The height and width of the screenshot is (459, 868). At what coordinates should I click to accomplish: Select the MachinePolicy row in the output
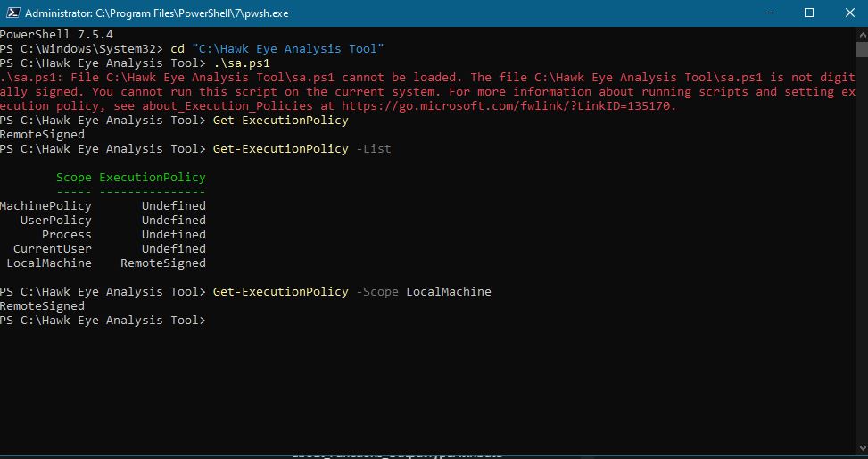point(103,206)
